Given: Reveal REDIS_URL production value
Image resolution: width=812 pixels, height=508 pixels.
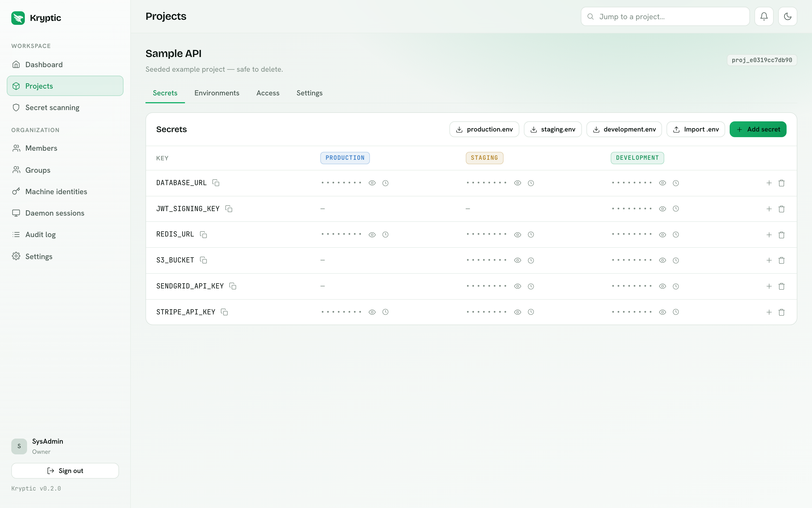Looking at the screenshot, I should point(372,235).
